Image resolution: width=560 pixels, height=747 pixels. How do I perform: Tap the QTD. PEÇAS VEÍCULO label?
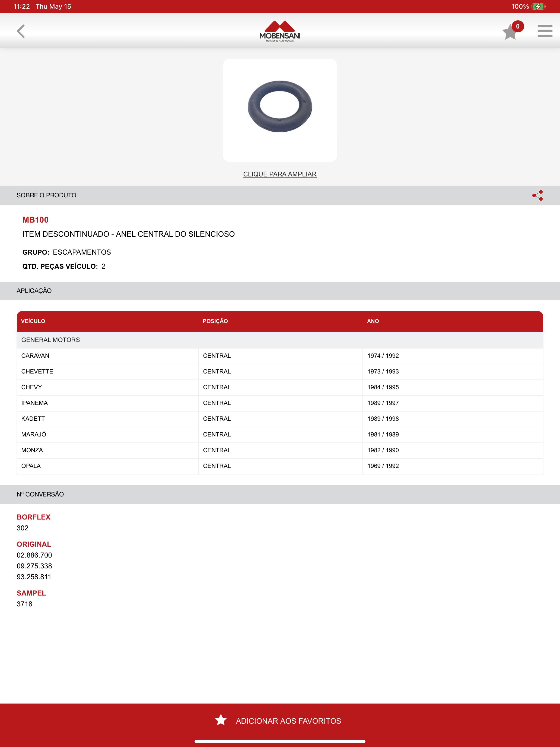pos(60,267)
